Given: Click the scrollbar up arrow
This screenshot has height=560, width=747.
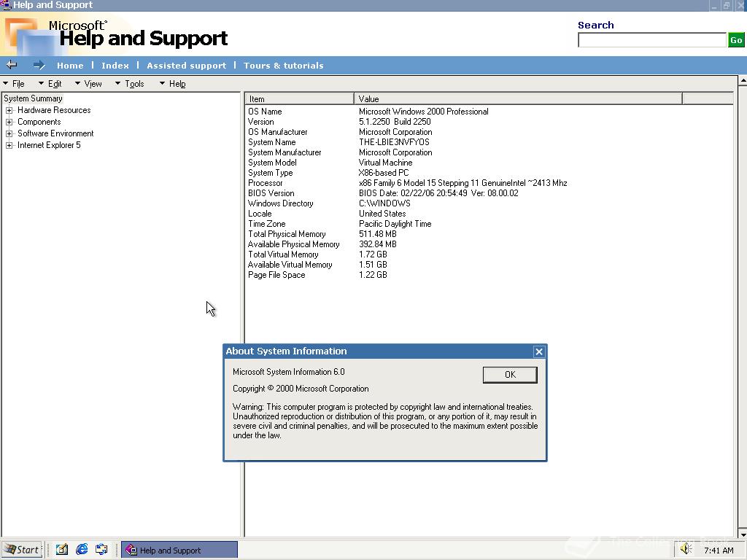Looking at the screenshot, I should pyautogui.click(x=742, y=82).
